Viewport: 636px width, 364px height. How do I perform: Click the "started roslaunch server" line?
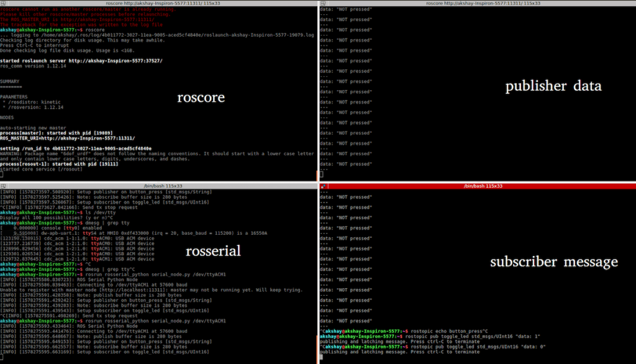(x=81, y=61)
